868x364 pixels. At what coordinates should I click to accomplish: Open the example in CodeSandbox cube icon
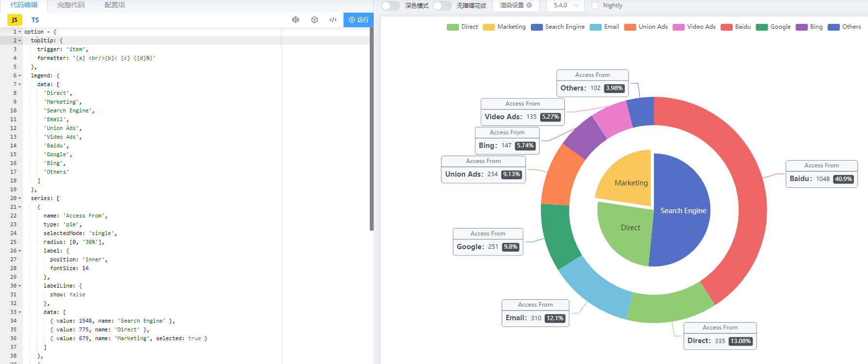point(314,20)
